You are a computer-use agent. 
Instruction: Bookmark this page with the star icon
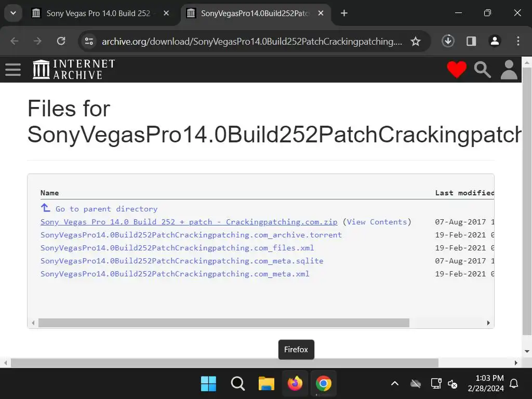coord(416,42)
